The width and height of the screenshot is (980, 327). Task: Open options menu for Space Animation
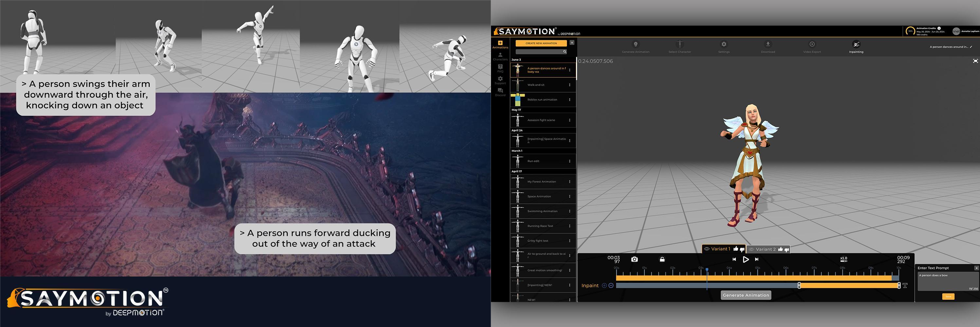(570, 197)
